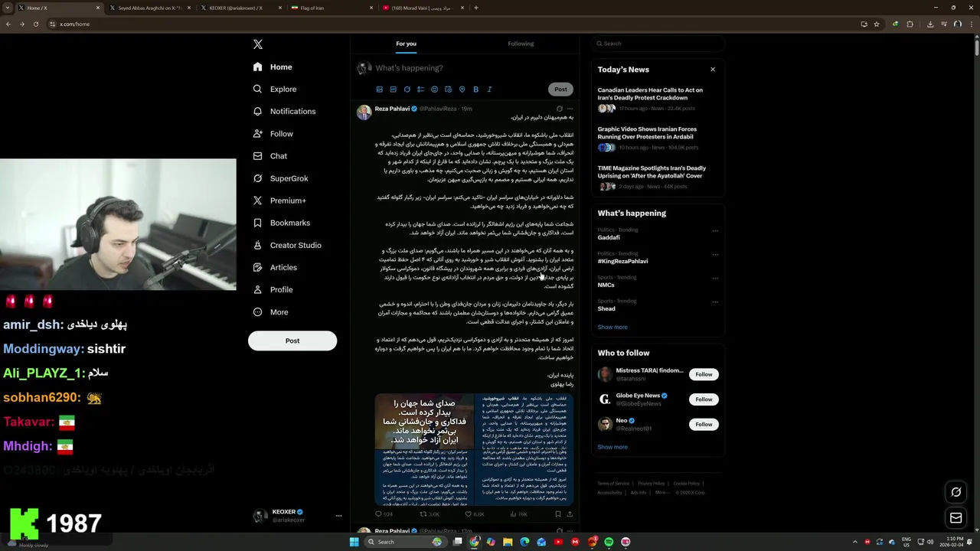Open Creator Studio from the sidebar
This screenshot has width=980, height=551.
point(287,245)
